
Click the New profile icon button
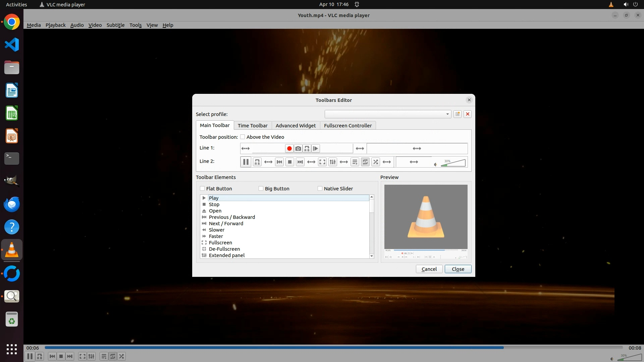coord(457,114)
